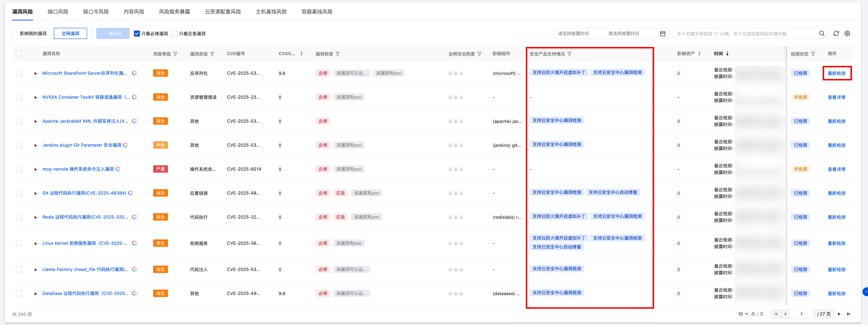Click 重新检测 for Microsoft SharePoint row

pyautogui.click(x=836, y=73)
